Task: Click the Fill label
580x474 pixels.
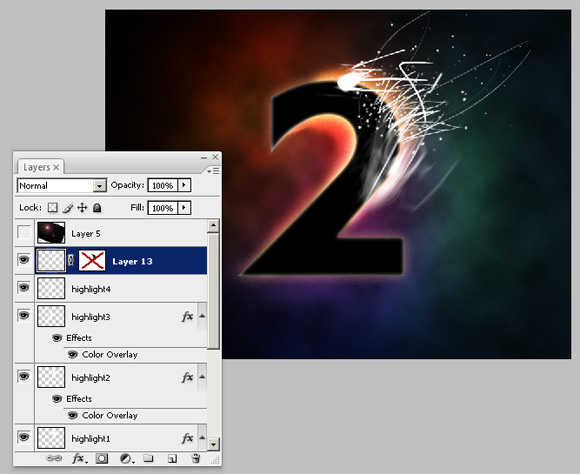Action: click(137, 208)
